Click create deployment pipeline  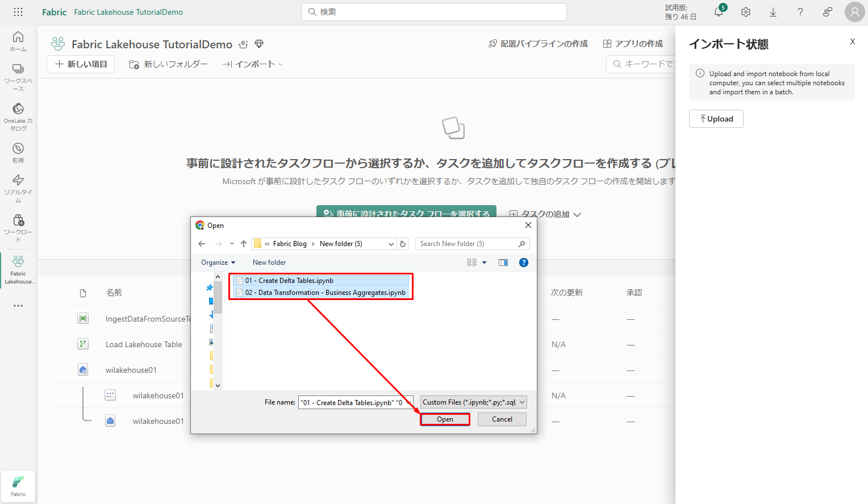coord(538,44)
